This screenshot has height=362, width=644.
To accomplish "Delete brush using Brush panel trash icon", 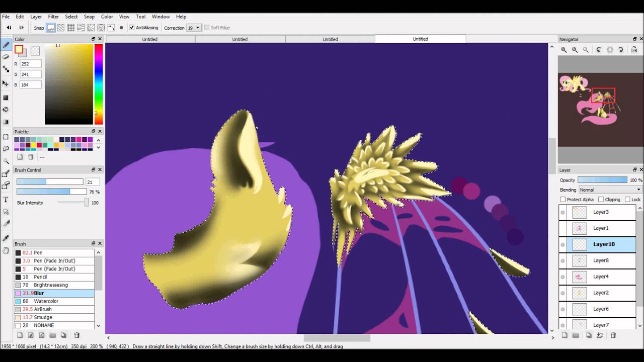I will coord(77,335).
